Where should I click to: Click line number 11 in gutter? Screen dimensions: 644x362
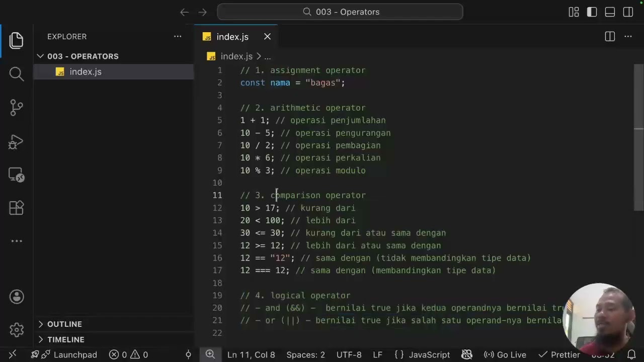click(217, 195)
